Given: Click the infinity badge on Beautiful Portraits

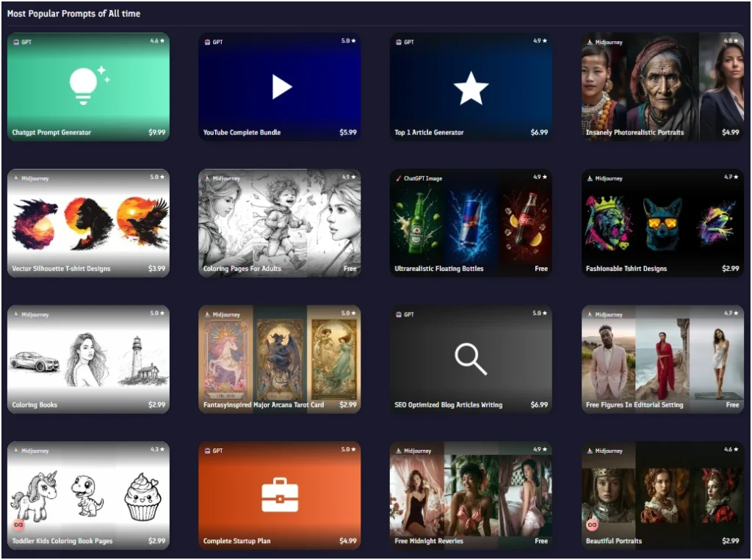Looking at the screenshot, I should [x=593, y=523].
